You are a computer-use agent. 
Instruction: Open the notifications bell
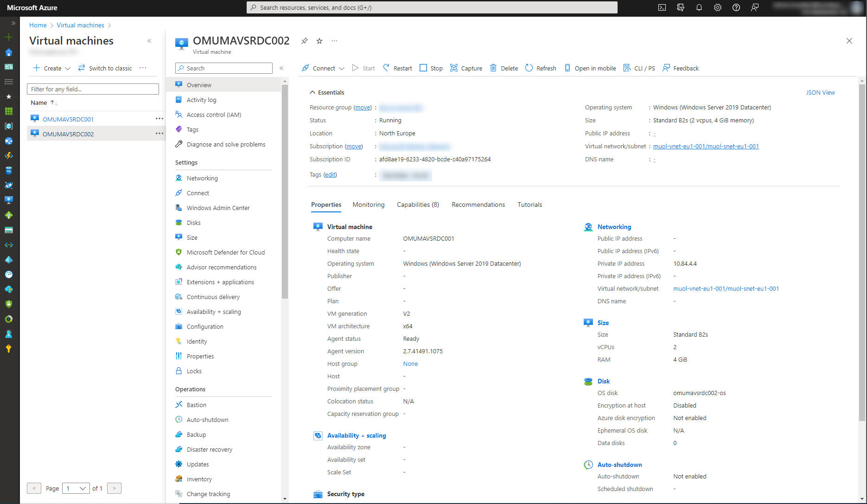coord(699,7)
